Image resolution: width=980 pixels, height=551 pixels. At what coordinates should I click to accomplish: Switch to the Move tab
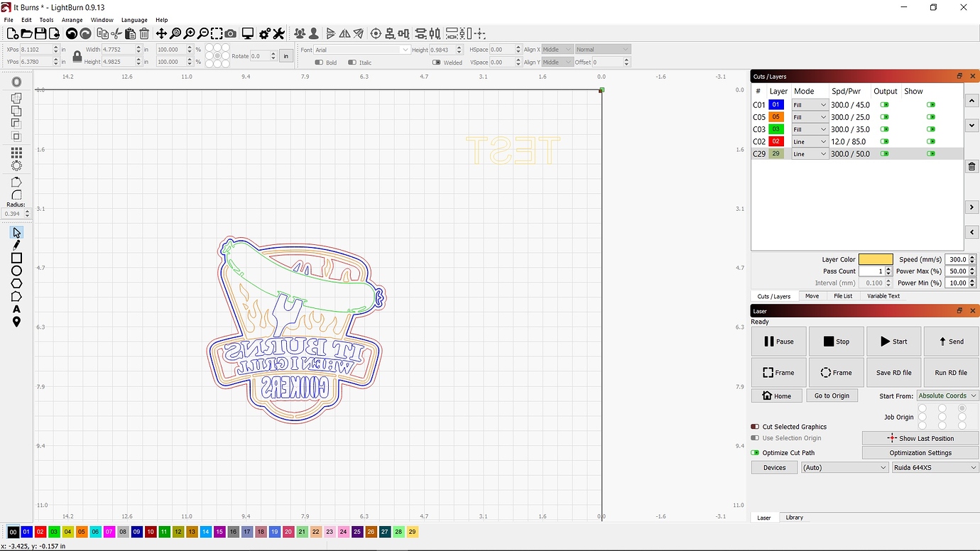click(x=812, y=296)
